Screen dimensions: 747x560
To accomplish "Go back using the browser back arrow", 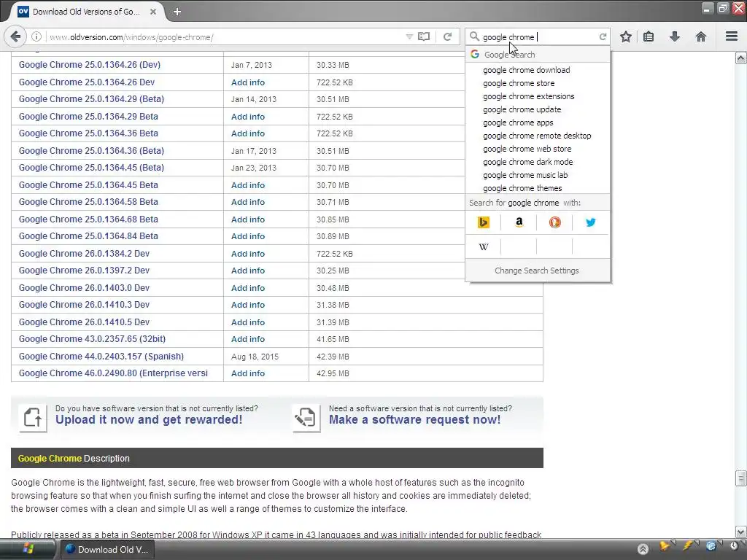I will [15, 36].
